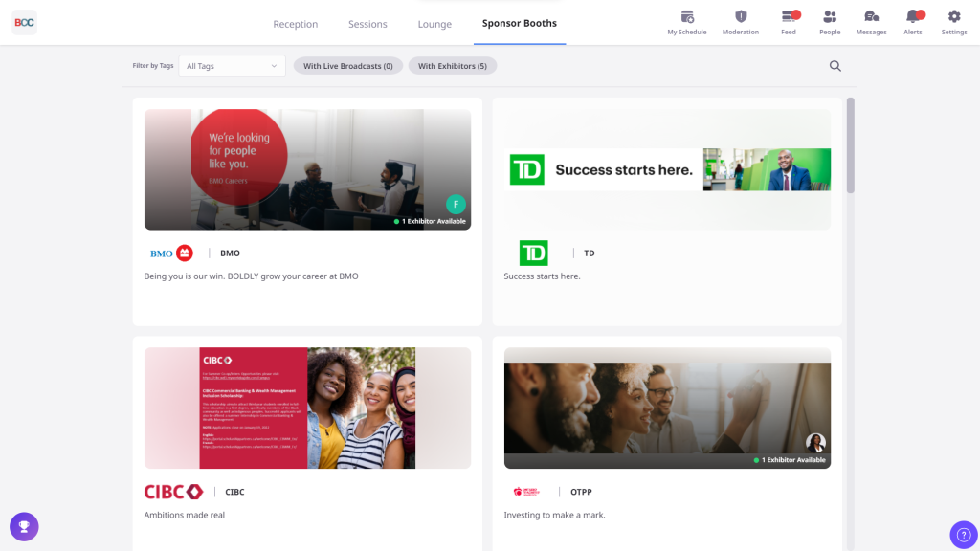Open the help question mark button
980x551 pixels.
[964, 535]
